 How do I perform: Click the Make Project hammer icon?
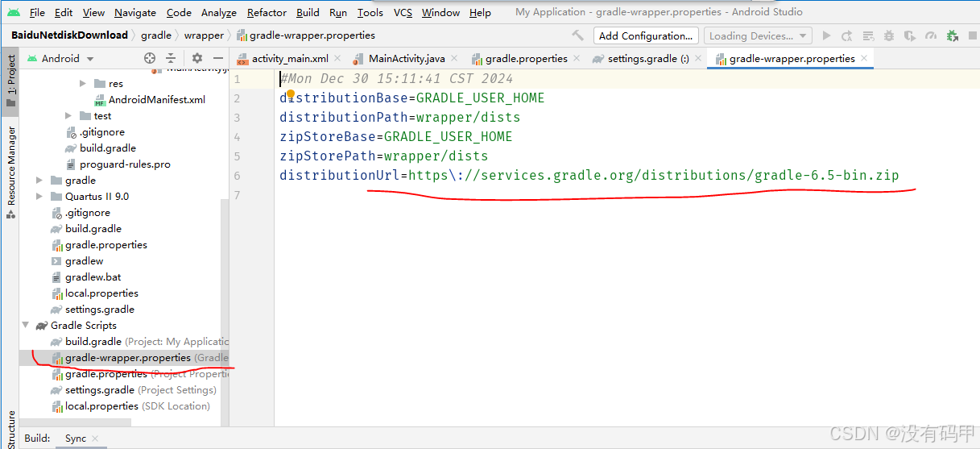pyautogui.click(x=577, y=35)
